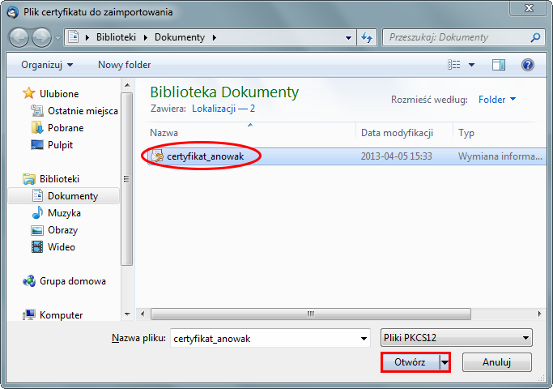Open Pulpit in the navigation pane
This screenshot has width=553, height=389.
coord(60,145)
